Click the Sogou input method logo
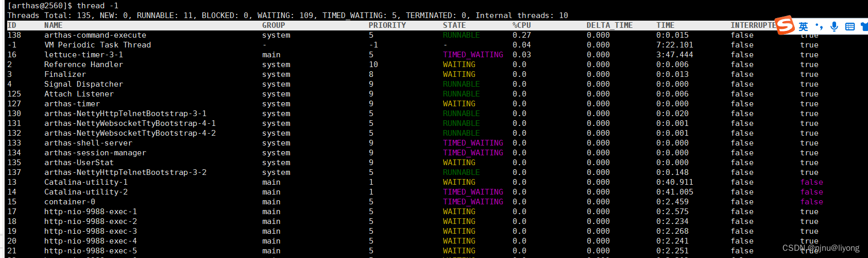The height and width of the screenshot is (258, 868). 785,24
